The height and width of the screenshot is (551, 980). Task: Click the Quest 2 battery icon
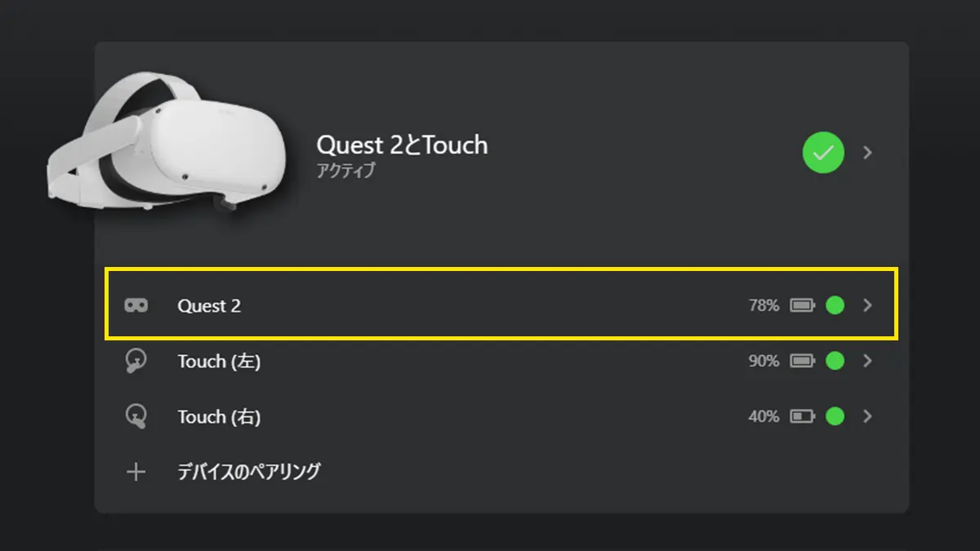point(803,305)
